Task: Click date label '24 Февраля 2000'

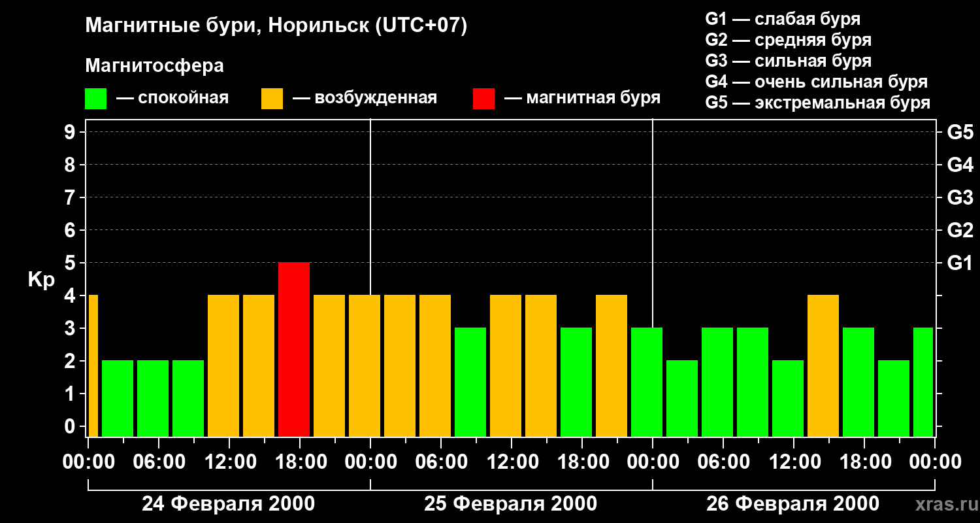Action: click(x=229, y=504)
